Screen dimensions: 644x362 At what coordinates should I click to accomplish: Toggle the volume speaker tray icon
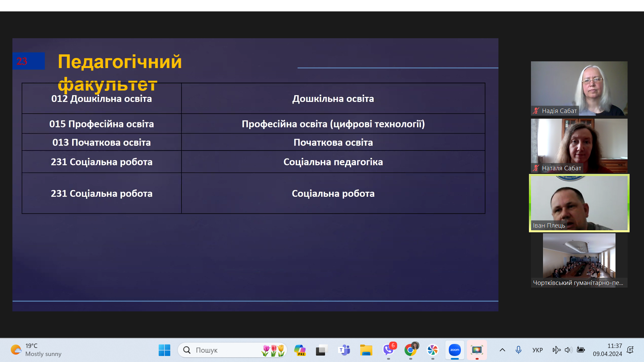click(568, 350)
